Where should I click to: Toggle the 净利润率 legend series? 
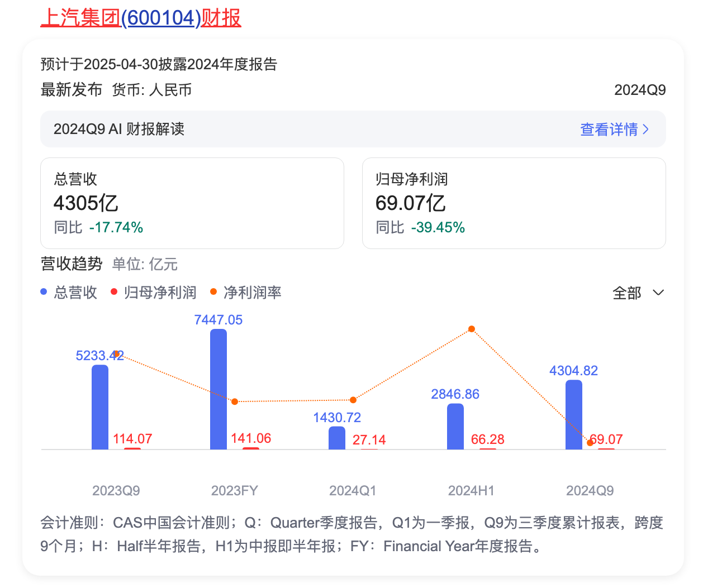246,292
